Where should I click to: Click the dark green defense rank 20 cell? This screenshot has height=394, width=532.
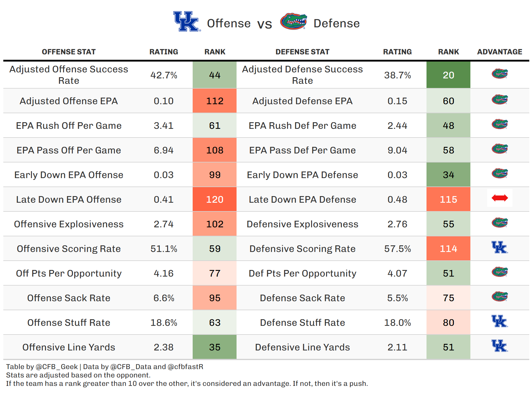coord(448,75)
